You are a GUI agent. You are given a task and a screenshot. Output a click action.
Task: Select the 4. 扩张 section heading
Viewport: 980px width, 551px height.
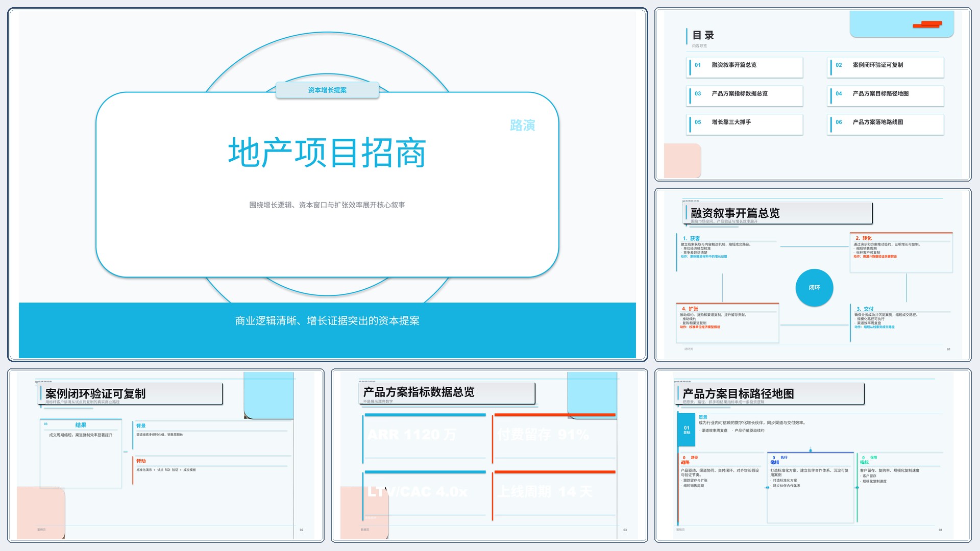pos(690,309)
